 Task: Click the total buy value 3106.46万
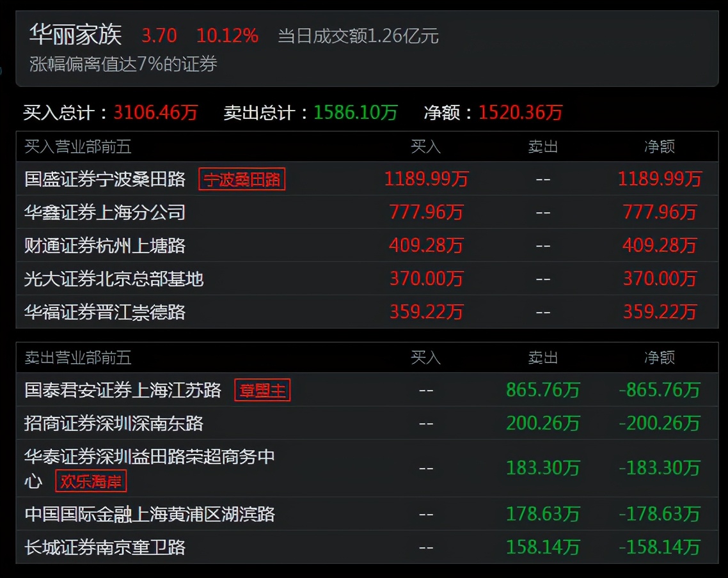click(x=155, y=113)
